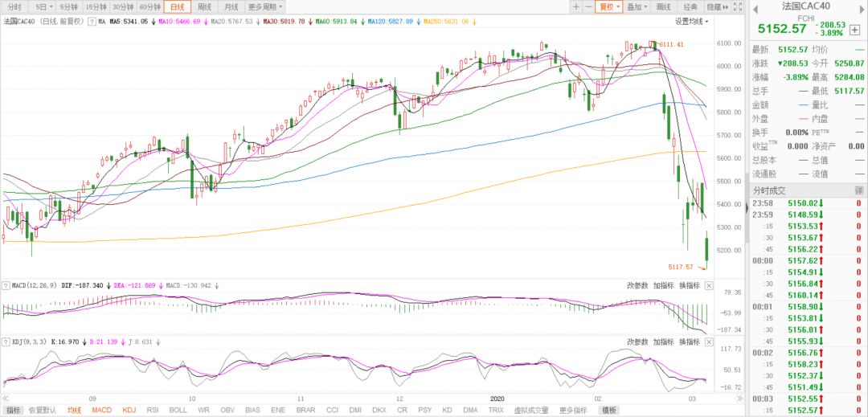
Task: Toggle the MACD indicator on
Action: coord(101,410)
